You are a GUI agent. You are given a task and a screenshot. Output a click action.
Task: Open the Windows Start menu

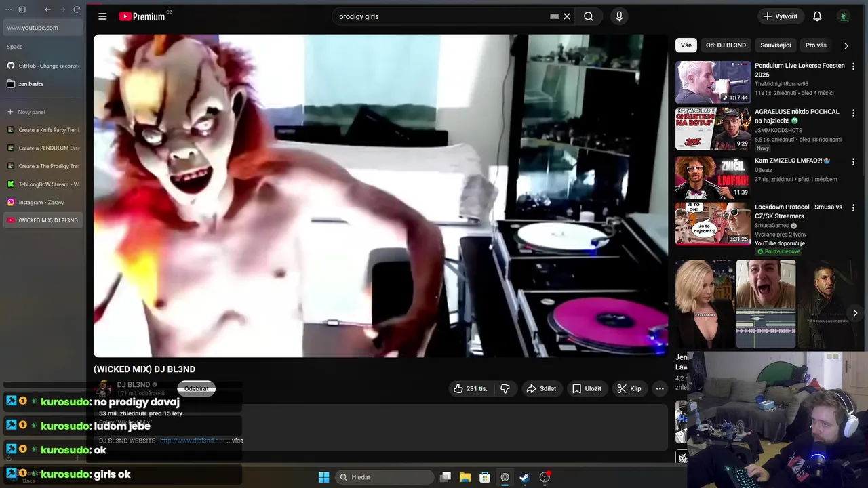tap(323, 477)
